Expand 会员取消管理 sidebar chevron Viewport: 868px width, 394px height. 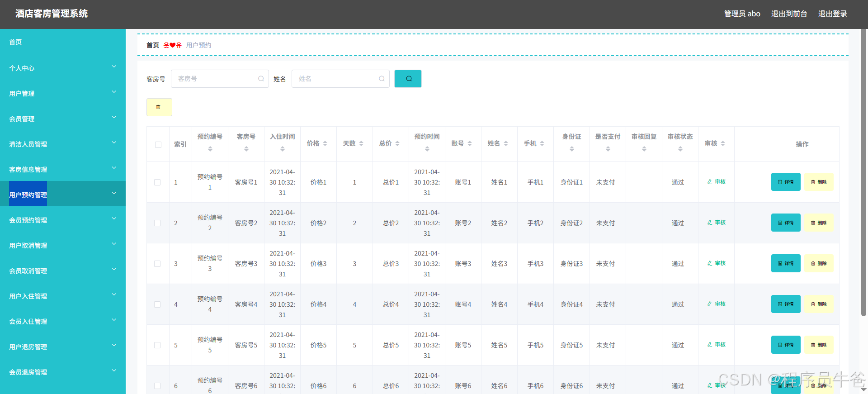pyautogui.click(x=114, y=269)
